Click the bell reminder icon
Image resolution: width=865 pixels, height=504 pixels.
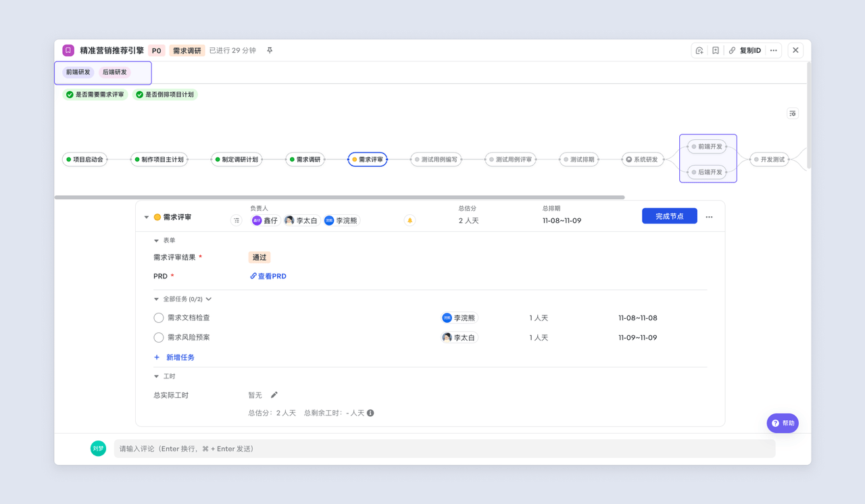tap(410, 220)
